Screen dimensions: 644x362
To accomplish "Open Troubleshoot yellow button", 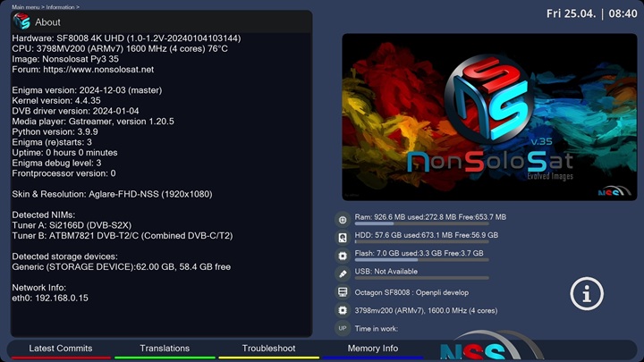I will [x=268, y=349].
